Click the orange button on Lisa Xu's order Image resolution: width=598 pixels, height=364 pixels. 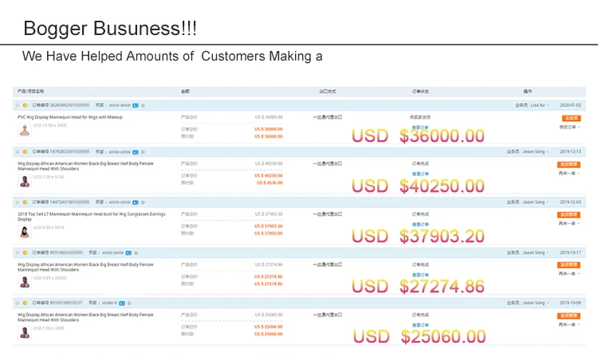pos(571,118)
